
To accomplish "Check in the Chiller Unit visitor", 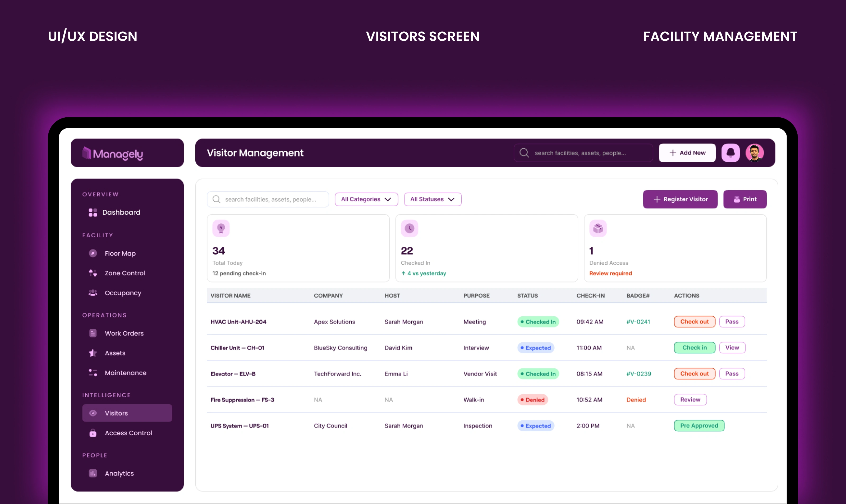I will pos(695,348).
